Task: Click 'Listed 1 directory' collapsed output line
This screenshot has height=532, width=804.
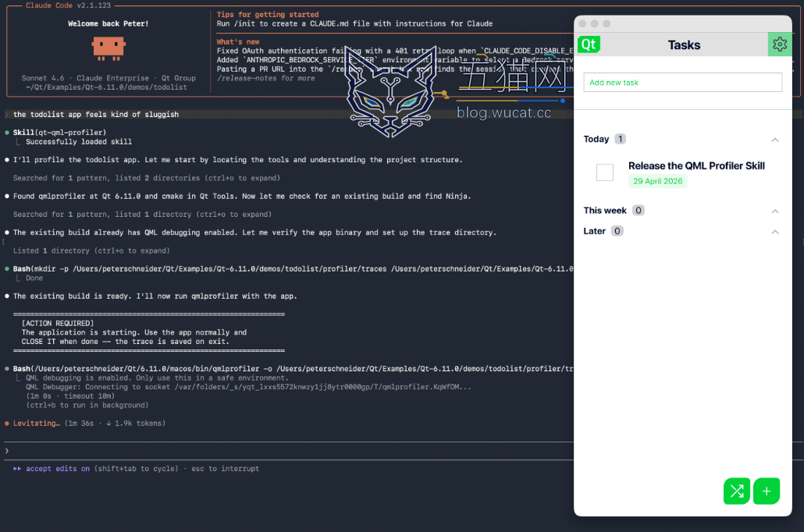Action: 91,250
